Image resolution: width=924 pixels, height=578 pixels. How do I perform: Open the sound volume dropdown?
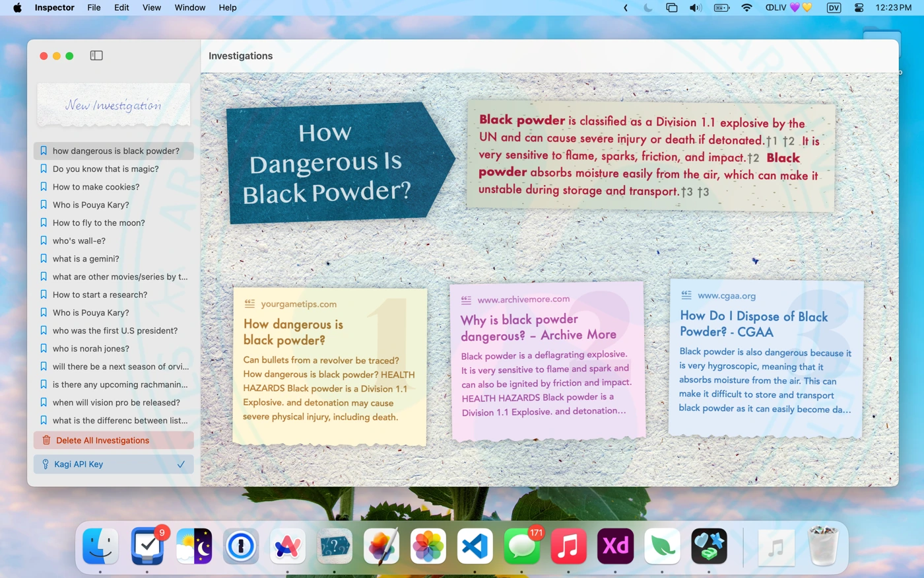coord(696,8)
